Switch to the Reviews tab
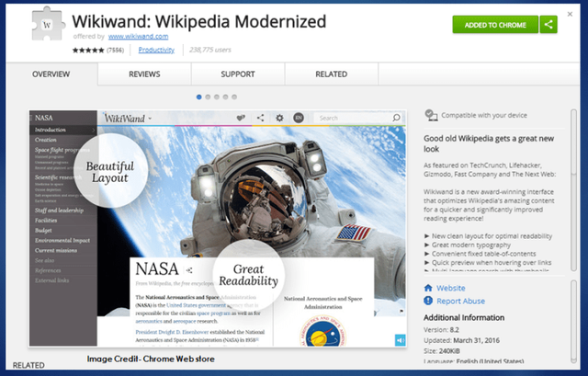The width and height of the screenshot is (588, 376). coord(144,74)
